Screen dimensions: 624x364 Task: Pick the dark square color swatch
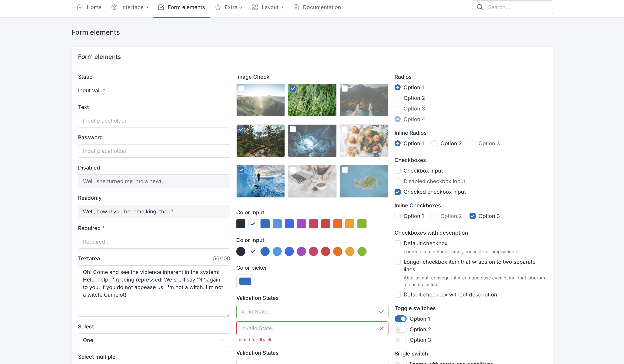tap(241, 224)
